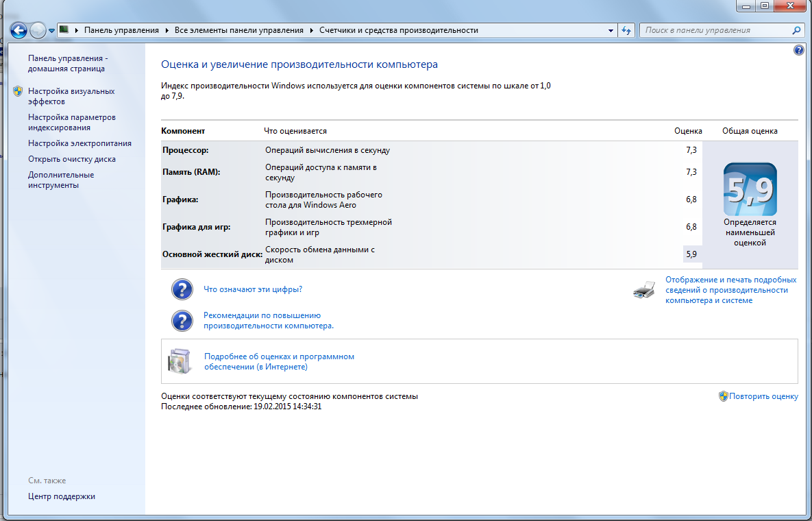
Task: Open 'Настройка электропитания' sidebar link
Action: click(x=79, y=143)
